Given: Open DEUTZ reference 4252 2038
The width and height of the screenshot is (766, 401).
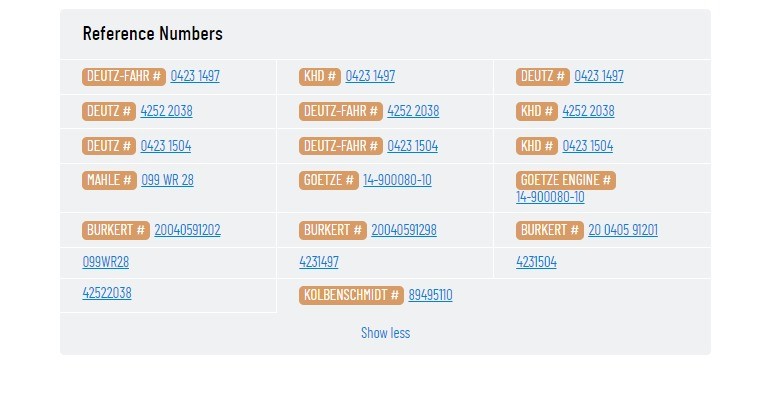Looking at the screenshot, I should coord(166,111).
